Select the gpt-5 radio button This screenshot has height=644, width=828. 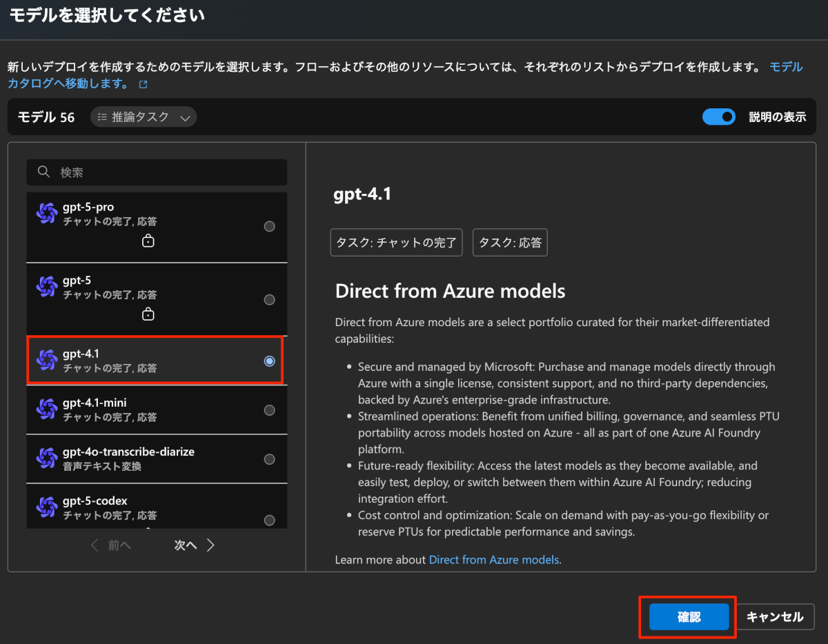(270, 299)
